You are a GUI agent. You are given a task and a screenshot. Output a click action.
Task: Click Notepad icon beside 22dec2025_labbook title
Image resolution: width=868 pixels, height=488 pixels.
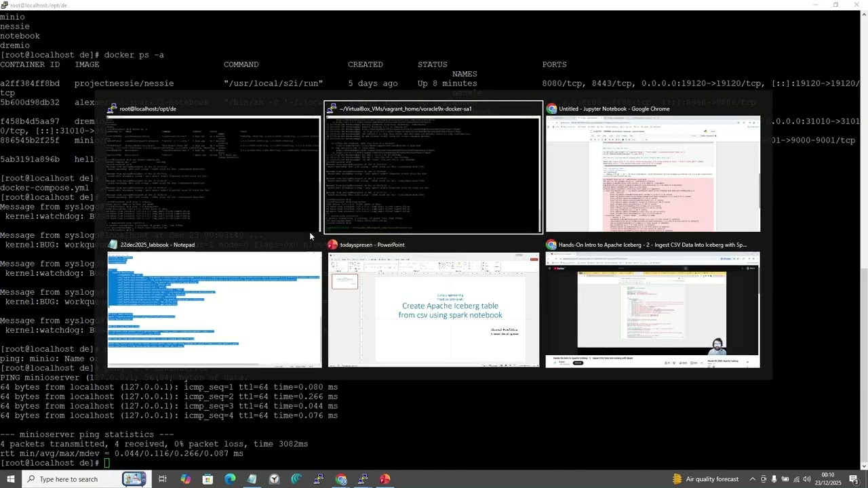click(113, 245)
